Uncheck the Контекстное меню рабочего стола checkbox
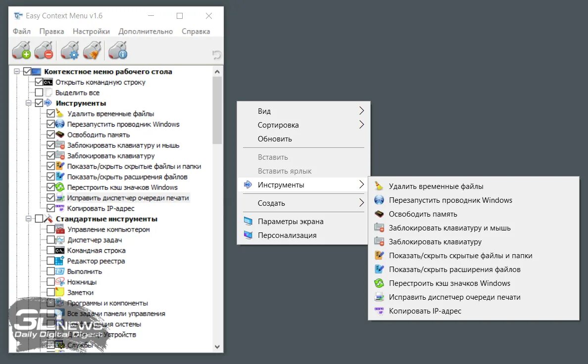The height and width of the screenshot is (364, 588). click(27, 71)
